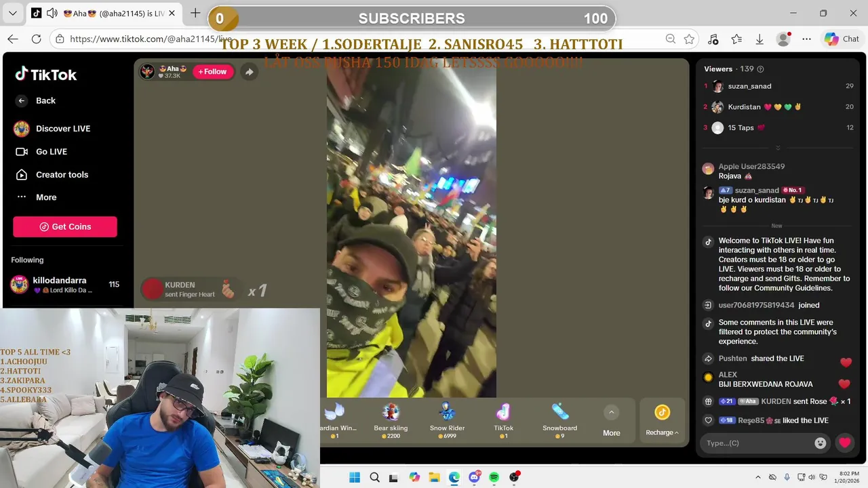
Task: Open browser Settings and more menu
Action: click(x=806, y=39)
